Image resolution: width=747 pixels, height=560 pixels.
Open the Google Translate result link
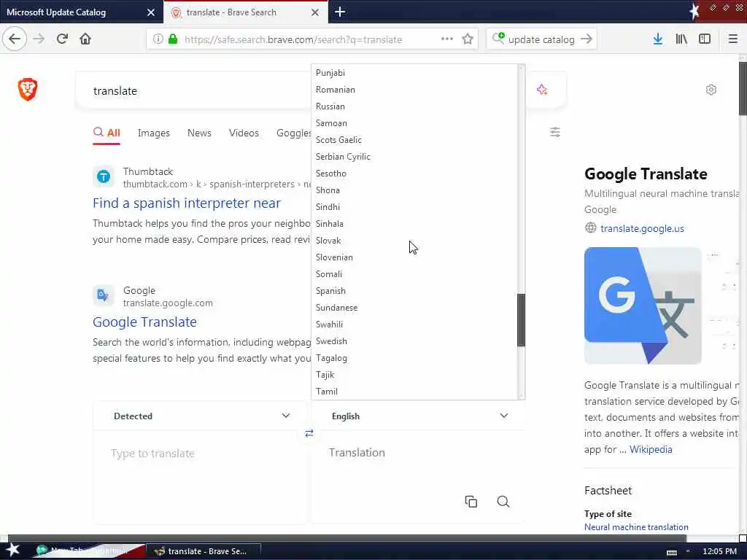click(144, 322)
